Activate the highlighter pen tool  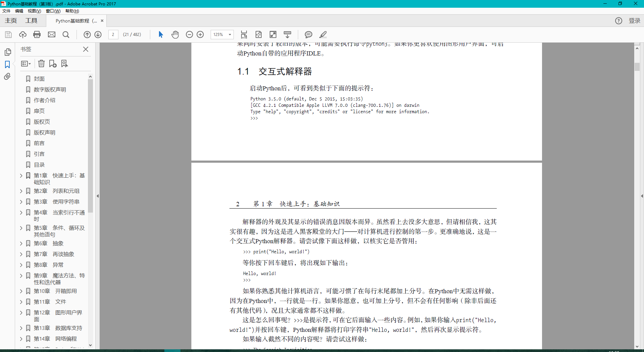tap(323, 35)
